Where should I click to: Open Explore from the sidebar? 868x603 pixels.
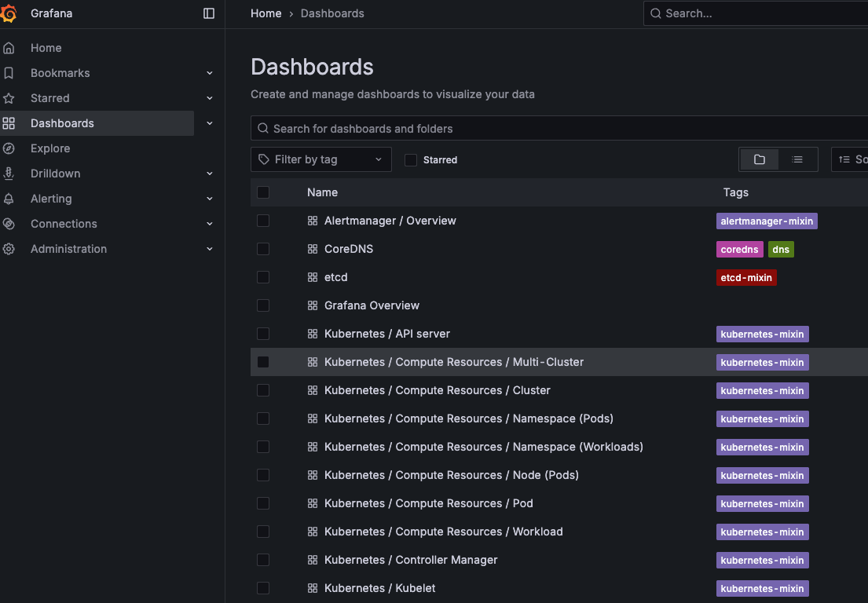click(50, 148)
